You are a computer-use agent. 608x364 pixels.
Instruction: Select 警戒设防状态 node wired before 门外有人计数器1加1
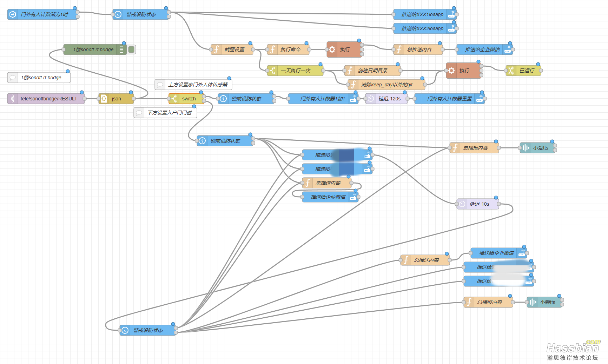[246, 99]
